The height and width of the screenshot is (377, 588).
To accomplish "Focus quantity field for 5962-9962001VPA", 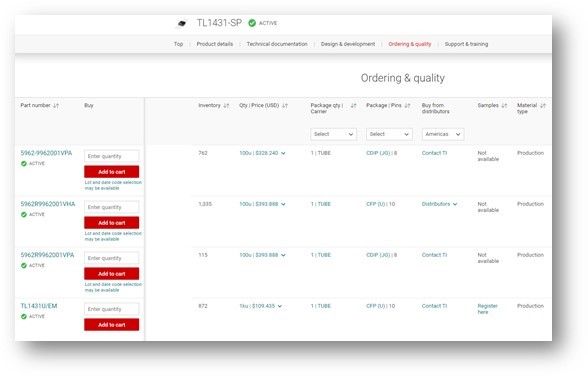I will [111, 156].
